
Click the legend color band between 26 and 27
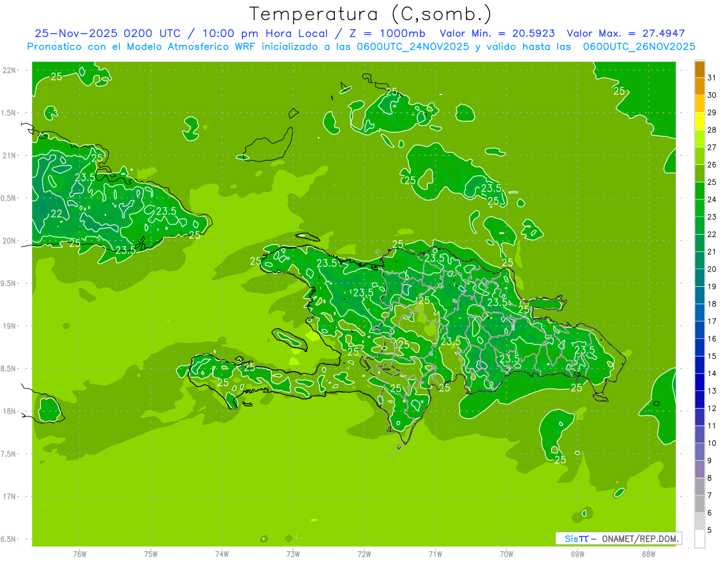point(699,156)
